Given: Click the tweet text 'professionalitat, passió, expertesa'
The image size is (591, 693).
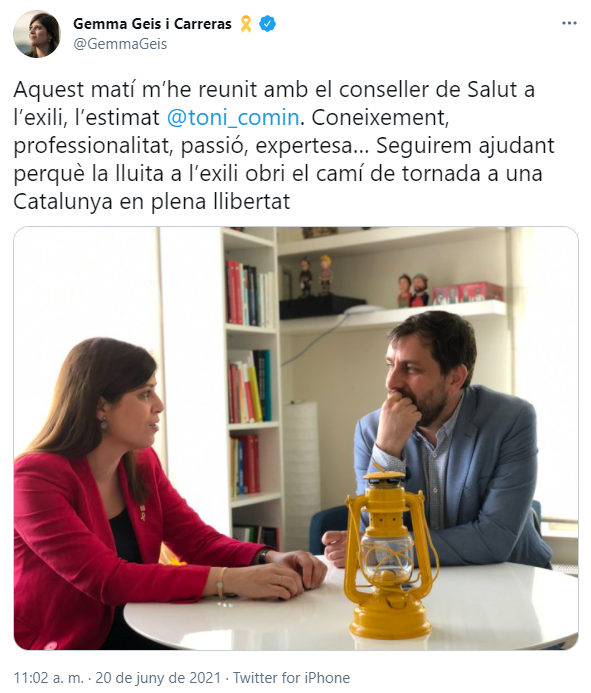Looking at the screenshot, I should 184,146.
